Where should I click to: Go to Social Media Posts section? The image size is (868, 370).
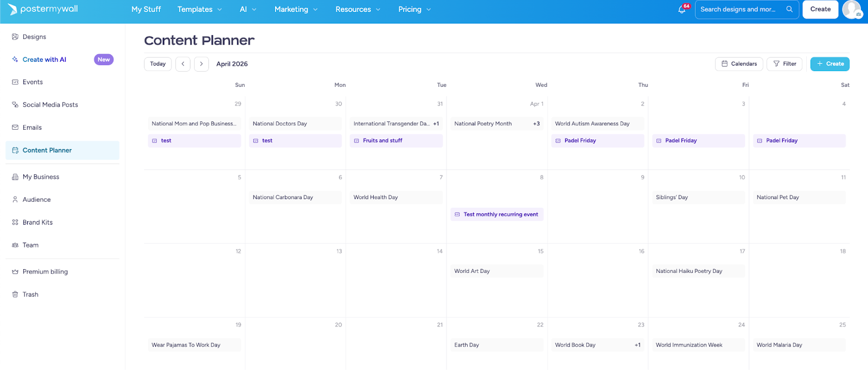pyautogui.click(x=50, y=105)
